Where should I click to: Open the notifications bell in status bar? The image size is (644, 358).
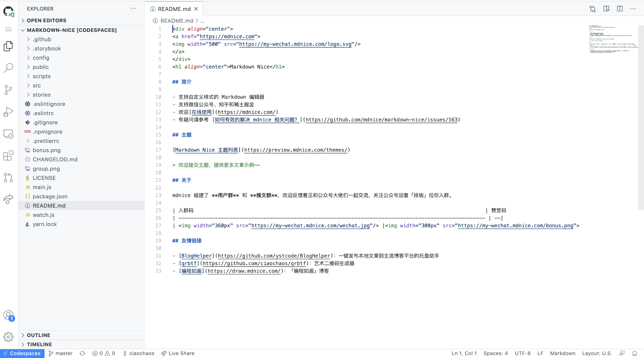point(634,353)
